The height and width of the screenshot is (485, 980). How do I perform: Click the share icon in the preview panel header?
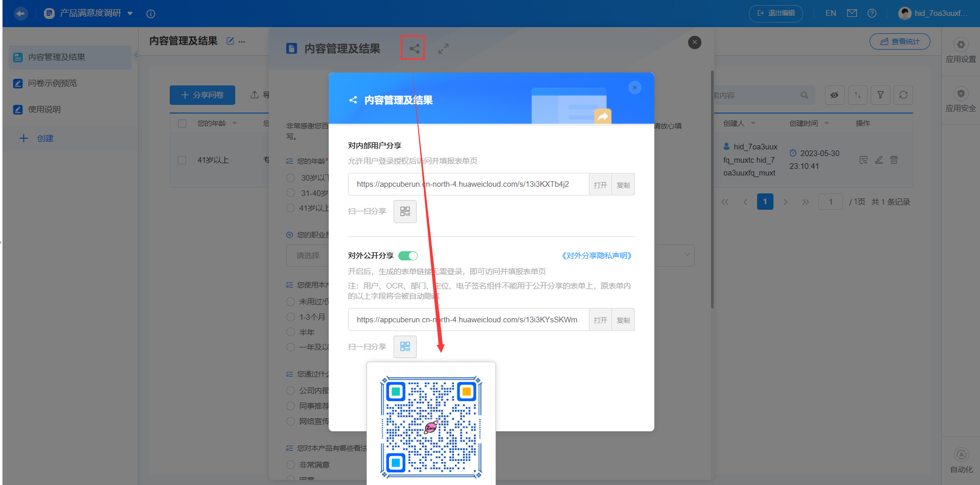pyautogui.click(x=414, y=49)
